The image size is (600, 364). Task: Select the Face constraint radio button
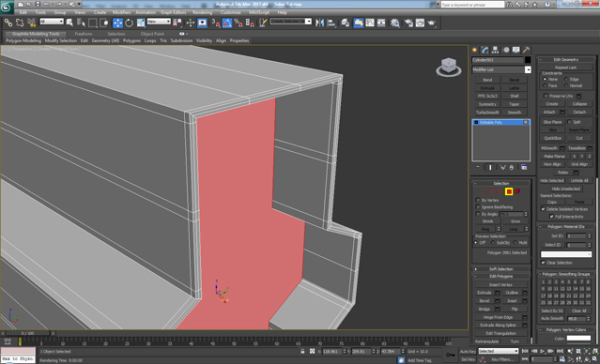pos(545,85)
